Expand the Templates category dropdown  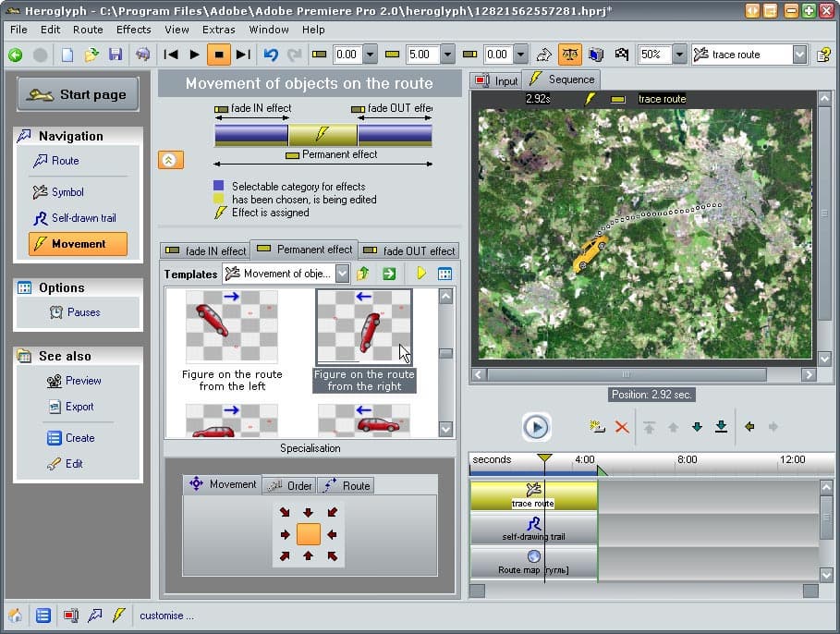(x=343, y=274)
